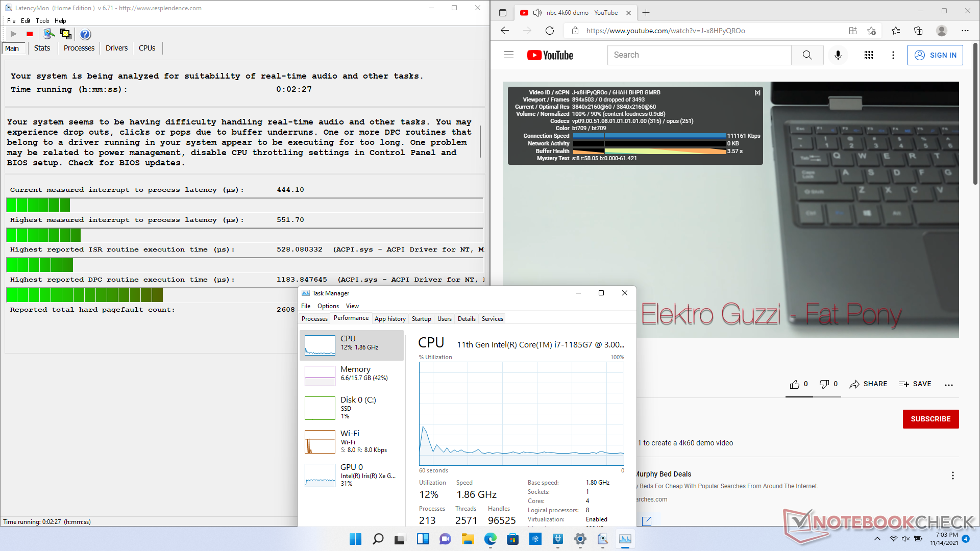Open Edge profile avatar
The height and width of the screenshot is (551, 980).
point(942,31)
